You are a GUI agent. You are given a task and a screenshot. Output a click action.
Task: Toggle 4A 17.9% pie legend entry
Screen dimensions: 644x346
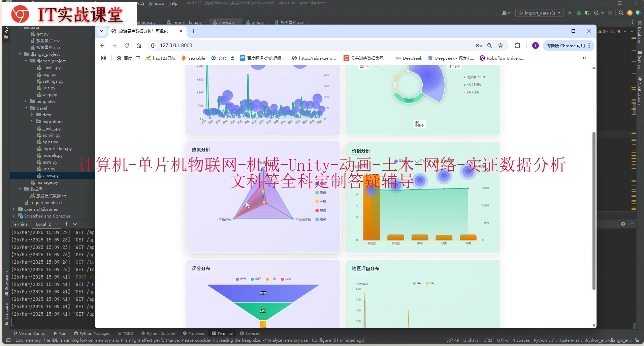point(472,85)
